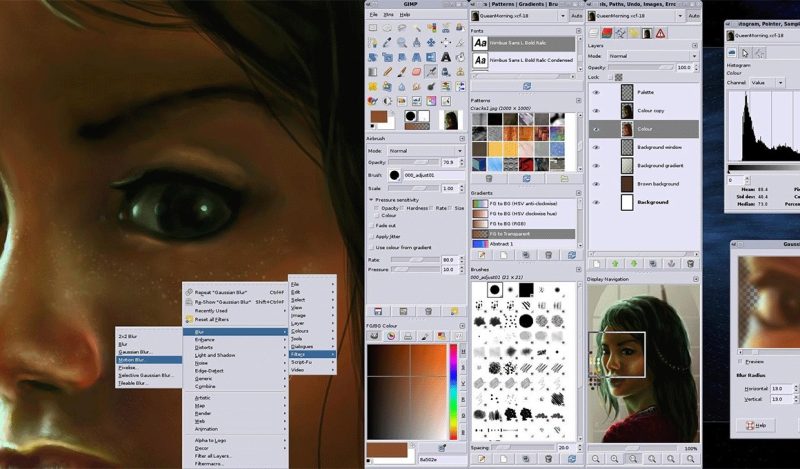Image resolution: width=800 pixels, height=469 pixels.
Task: Open the Filters entry in context menu
Action: 312,354
